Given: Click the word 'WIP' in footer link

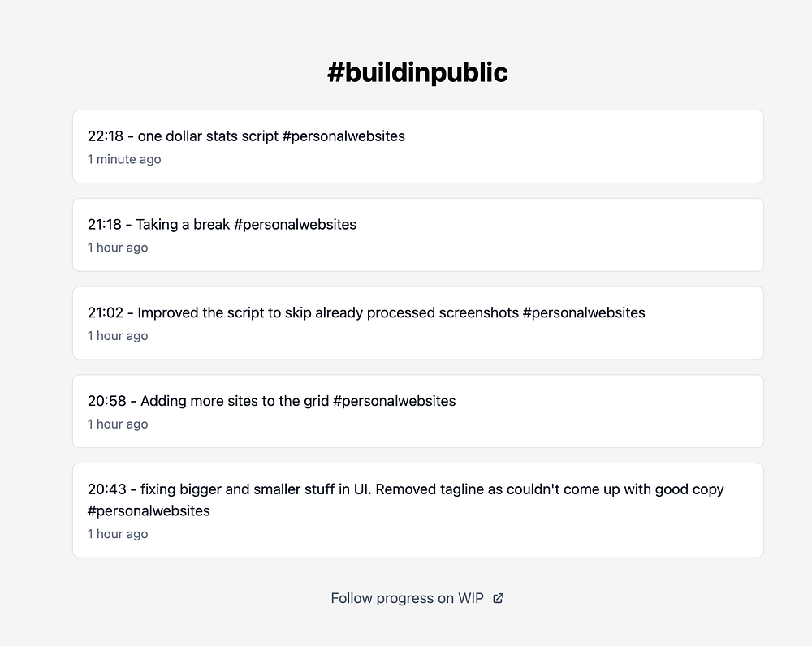Looking at the screenshot, I should click(x=471, y=598).
